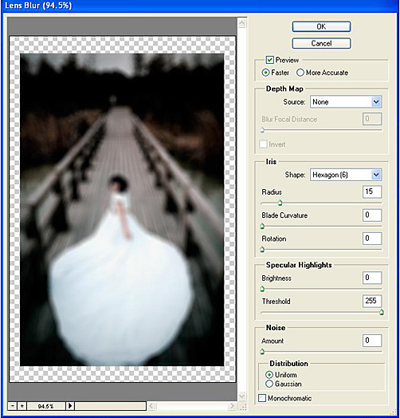This screenshot has width=400, height=418.
Task: Uncheck the Preview checkbox
Action: (x=270, y=60)
